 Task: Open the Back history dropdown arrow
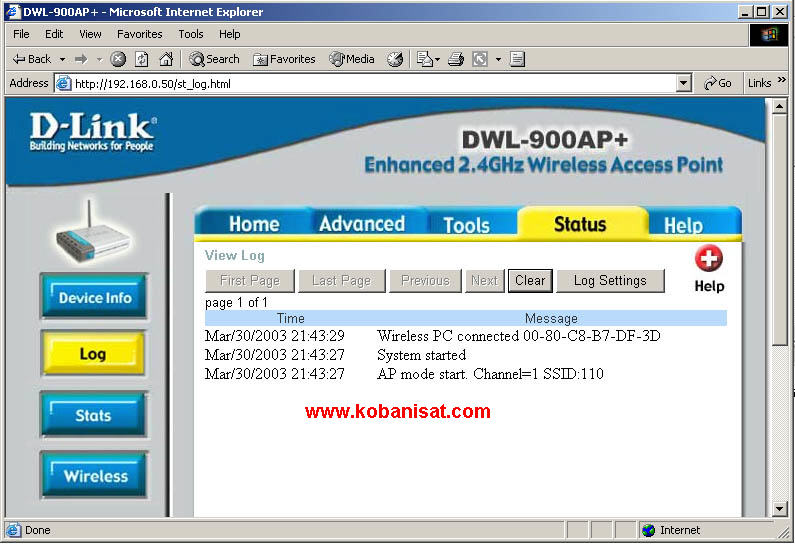tap(62, 59)
